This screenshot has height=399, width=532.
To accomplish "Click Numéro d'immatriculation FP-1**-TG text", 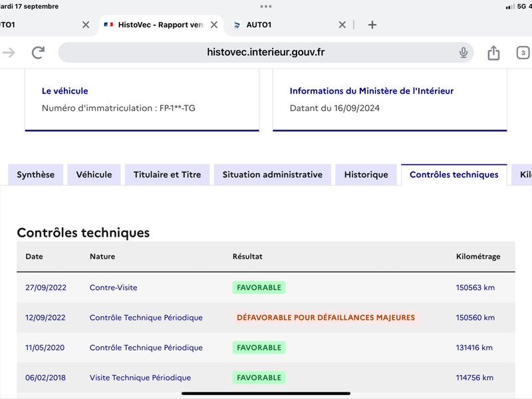I will 118,108.
